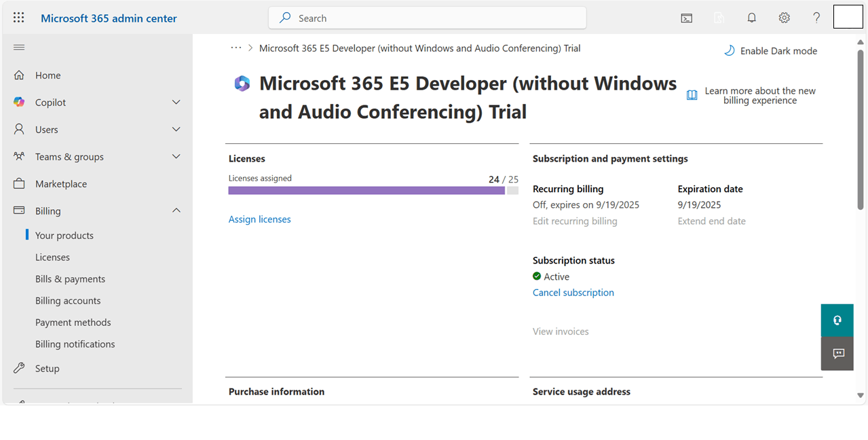Open the help headset floating button

click(x=837, y=320)
